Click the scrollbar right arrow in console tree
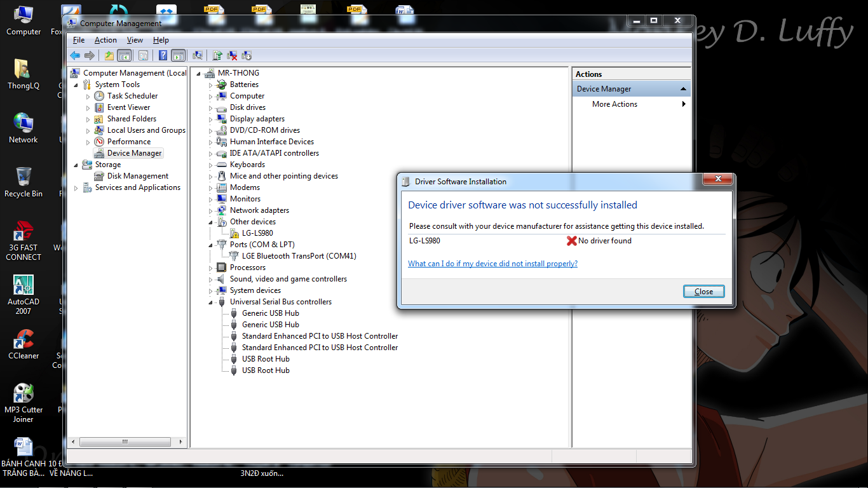This screenshot has height=488, width=868. pyautogui.click(x=182, y=442)
